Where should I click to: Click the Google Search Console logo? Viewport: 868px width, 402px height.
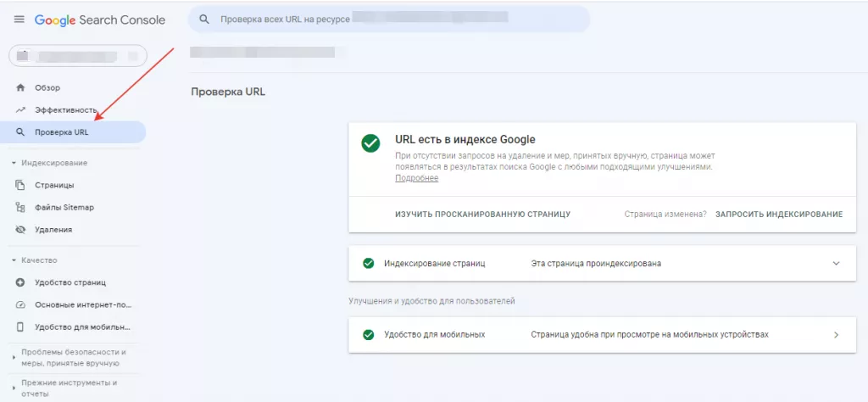[x=100, y=20]
